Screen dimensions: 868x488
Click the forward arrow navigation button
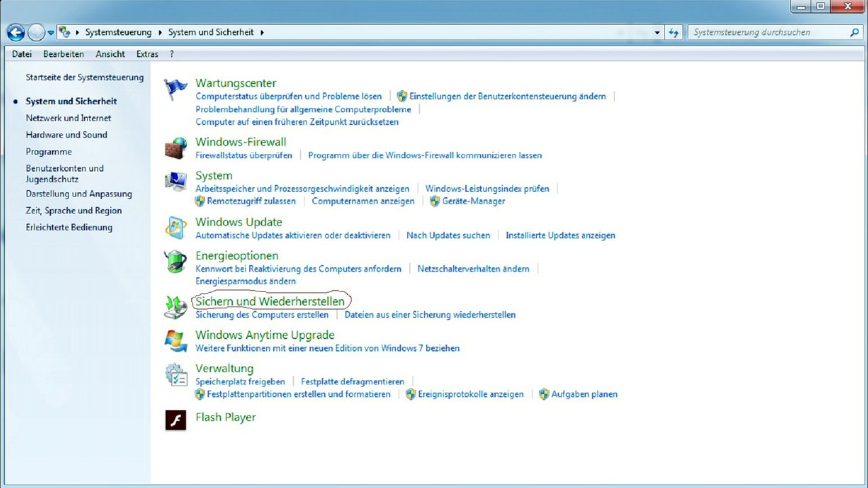[x=36, y=32]
